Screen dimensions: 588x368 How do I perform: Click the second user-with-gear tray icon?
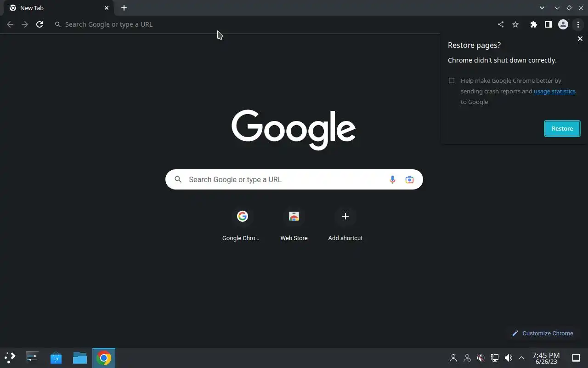pos(467,358)
